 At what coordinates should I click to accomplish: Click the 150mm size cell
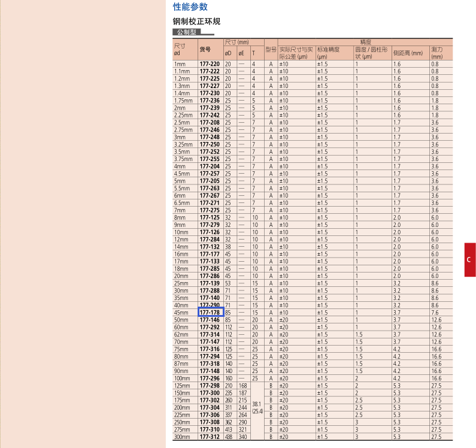pos(182,393)
